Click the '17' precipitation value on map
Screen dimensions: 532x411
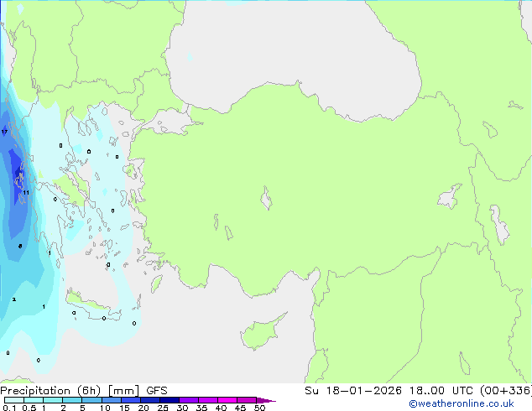point(4,132)
